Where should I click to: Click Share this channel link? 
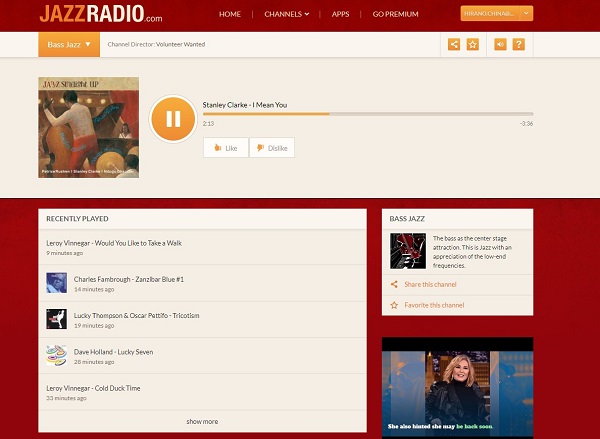tap(430, 284)
